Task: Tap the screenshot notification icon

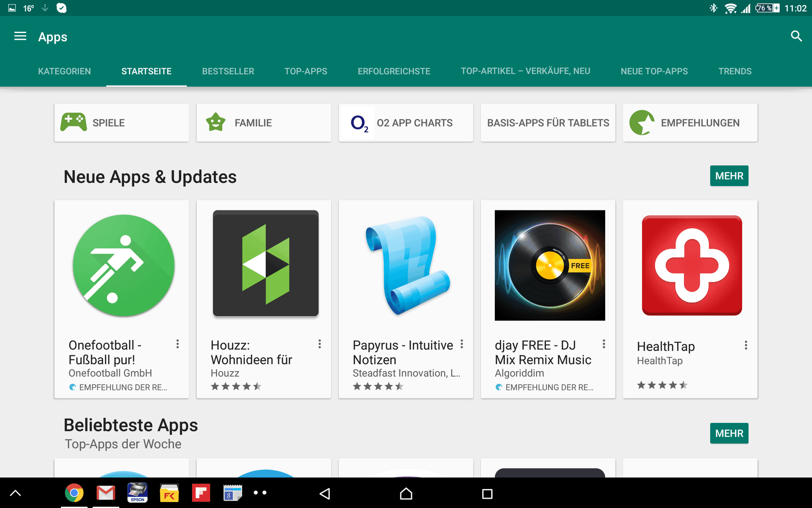Action: 12,8
